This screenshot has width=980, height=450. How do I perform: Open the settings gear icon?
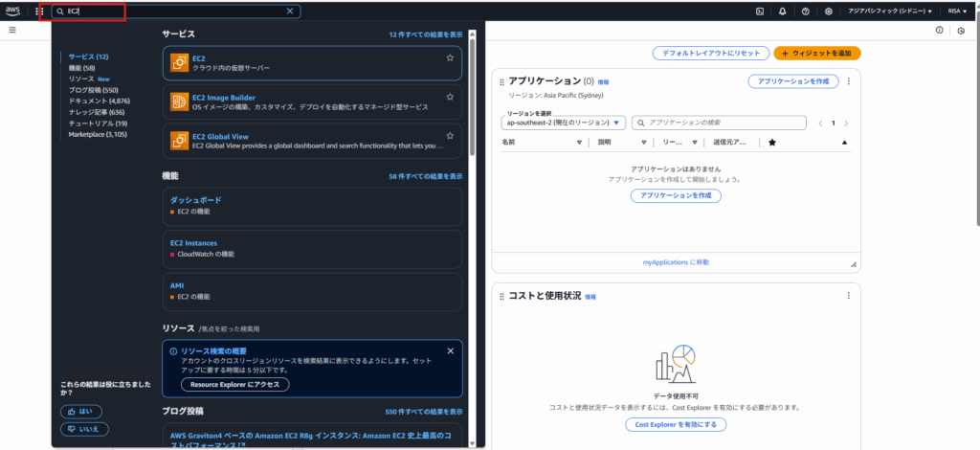click(829, 11)
